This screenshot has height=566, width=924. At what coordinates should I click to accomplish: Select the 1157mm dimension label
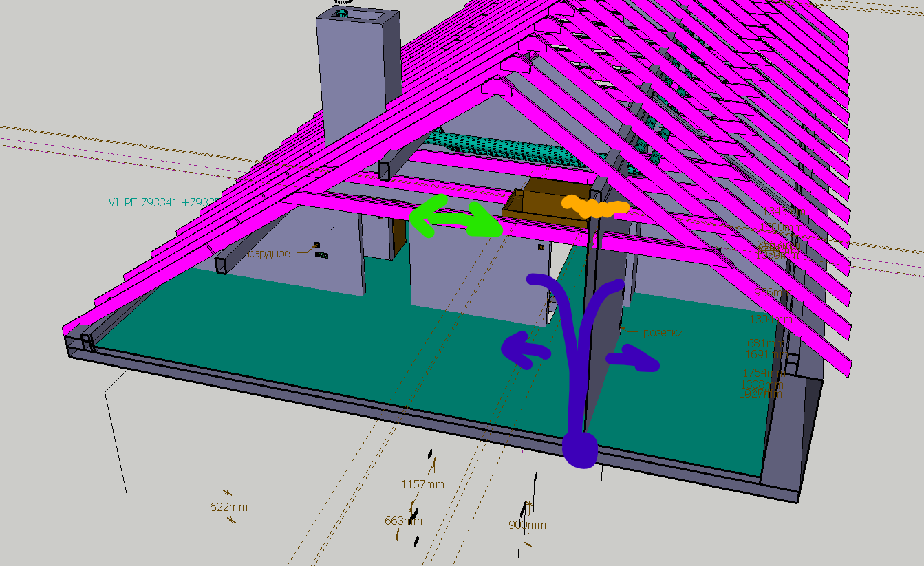422,484
